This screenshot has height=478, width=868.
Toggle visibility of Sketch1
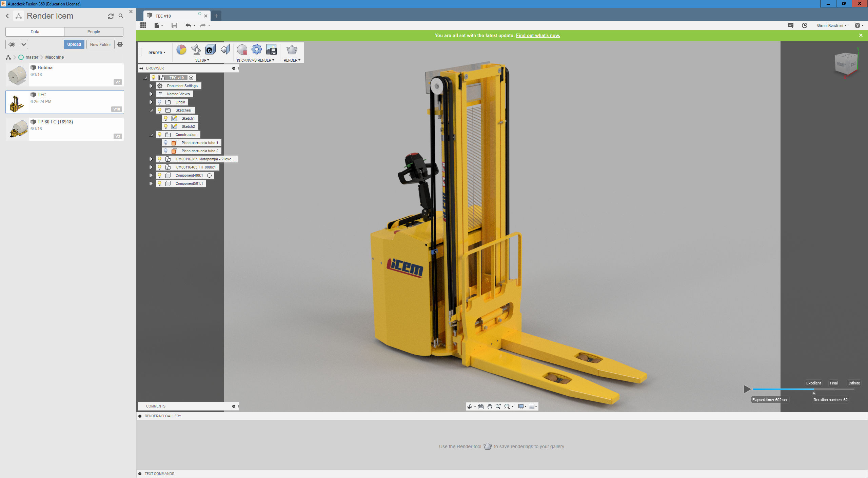pyautogui.click(x=166, y=118)
